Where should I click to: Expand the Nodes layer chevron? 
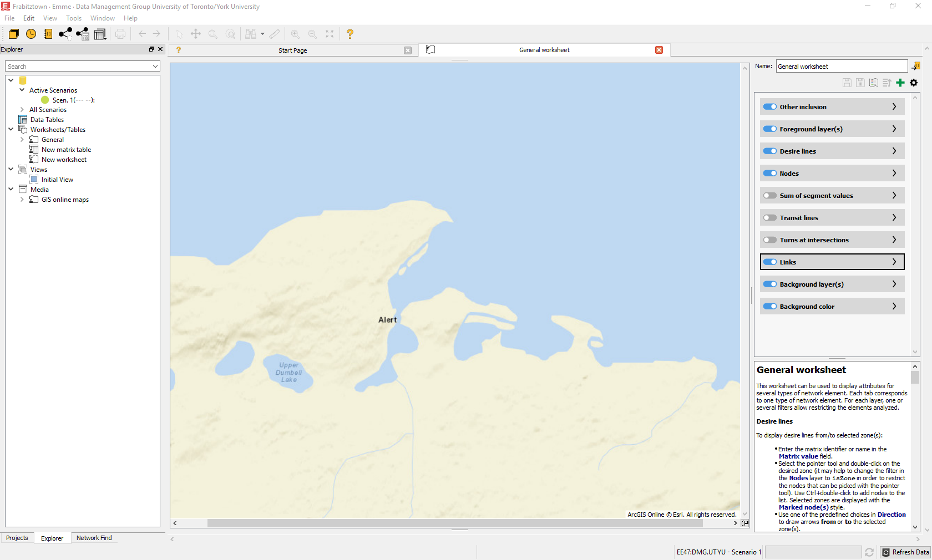[x=894, y=174]
